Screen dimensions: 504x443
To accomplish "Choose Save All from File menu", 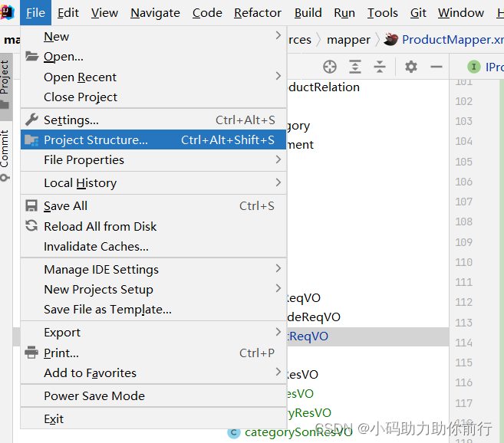I will 153,206.
